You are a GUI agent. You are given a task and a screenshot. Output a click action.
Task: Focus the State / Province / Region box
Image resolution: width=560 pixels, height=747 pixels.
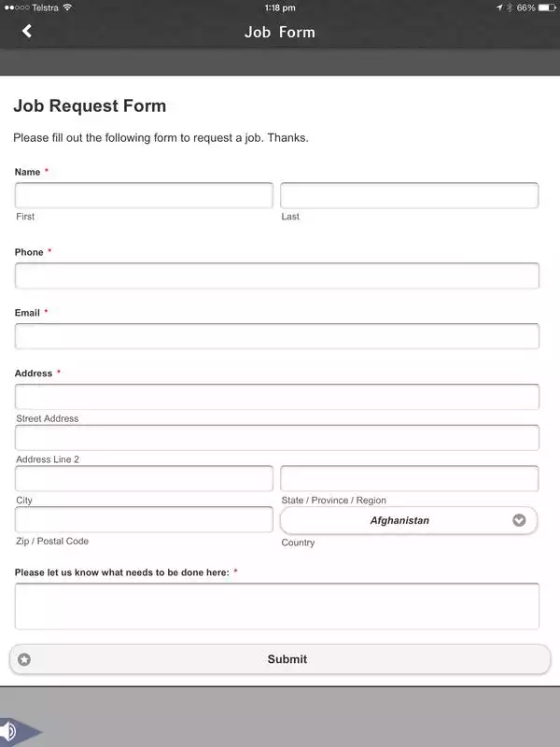tap(410, 478)
